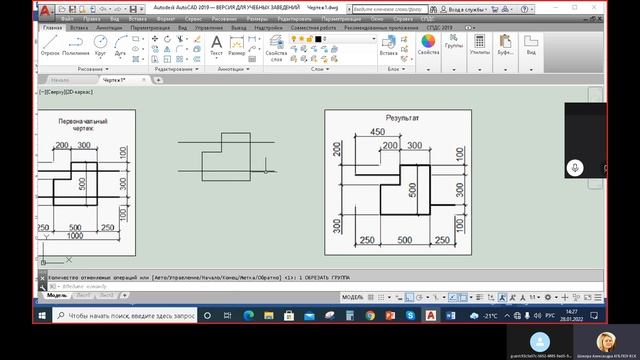The height and width of the screenshot is (360, 640).
Task: Click the status bar customization menu icon
Action: pyautogui.click(x=598, y=298)
